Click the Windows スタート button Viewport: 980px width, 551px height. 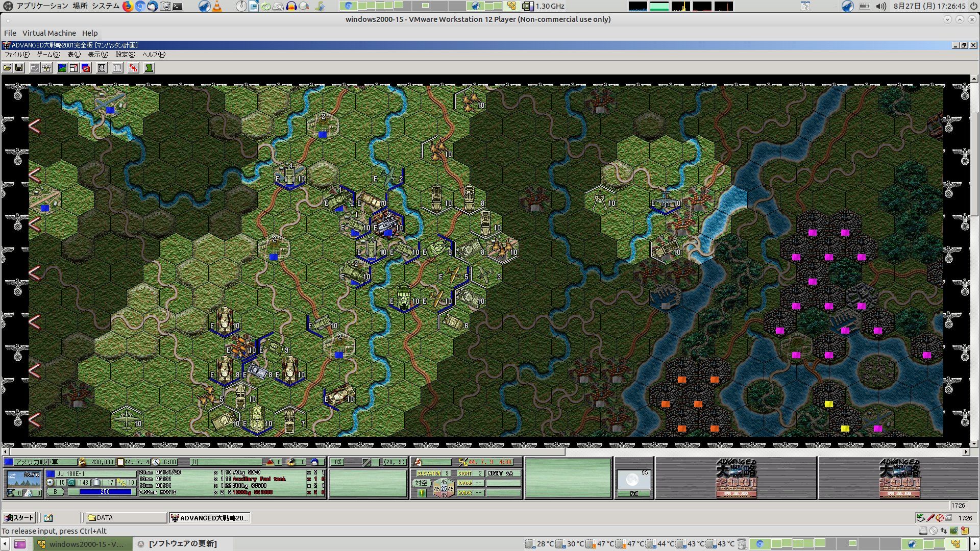click(x=19, y=518)
